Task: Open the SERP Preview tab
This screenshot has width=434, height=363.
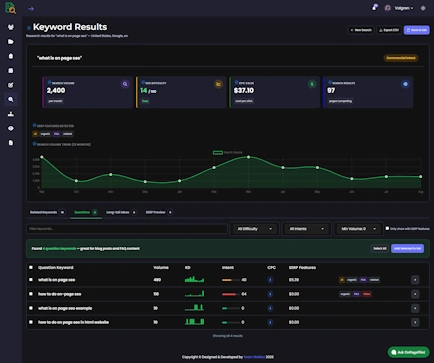Action: [x=159, y=212]
